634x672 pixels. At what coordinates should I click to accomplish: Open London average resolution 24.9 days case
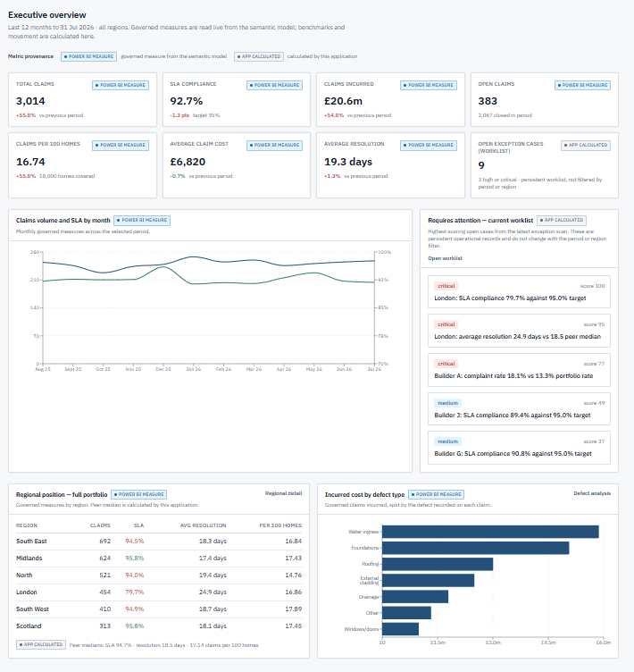519,331
